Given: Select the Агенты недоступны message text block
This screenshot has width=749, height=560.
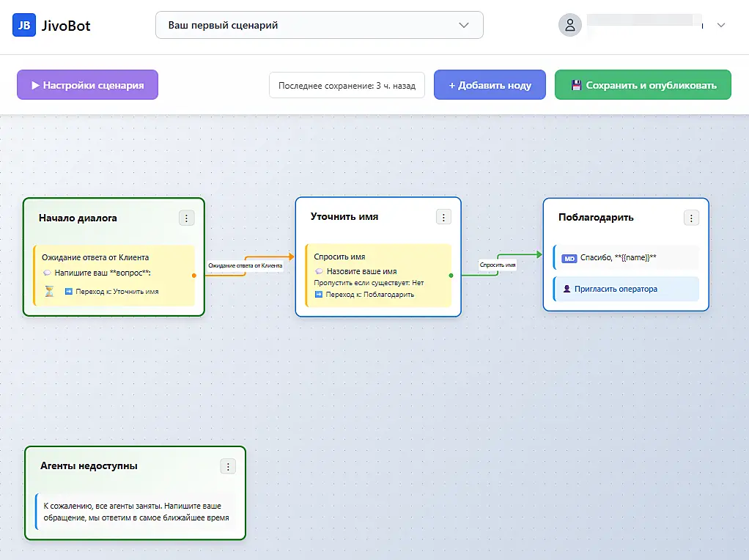Looking at the screenshot, I should click(x=136, y=512).
